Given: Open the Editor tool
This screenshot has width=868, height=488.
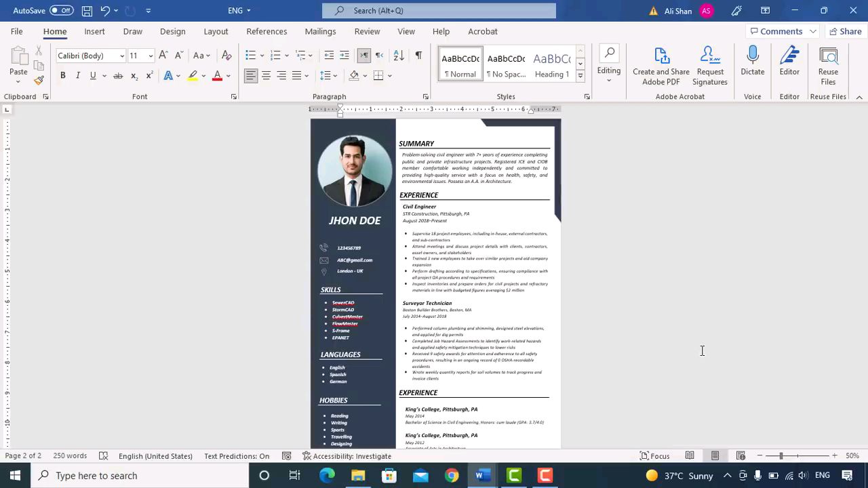Looking at the screenshot, I should (x=789, y=61).
